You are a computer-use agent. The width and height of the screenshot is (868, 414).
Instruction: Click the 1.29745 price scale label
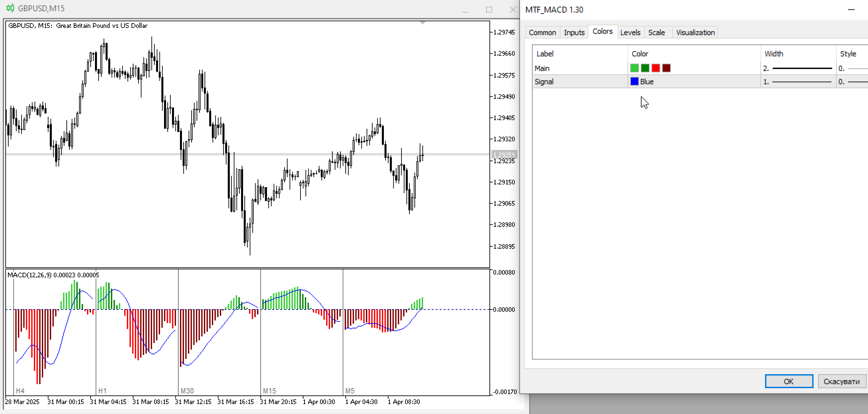coord(505,32)
